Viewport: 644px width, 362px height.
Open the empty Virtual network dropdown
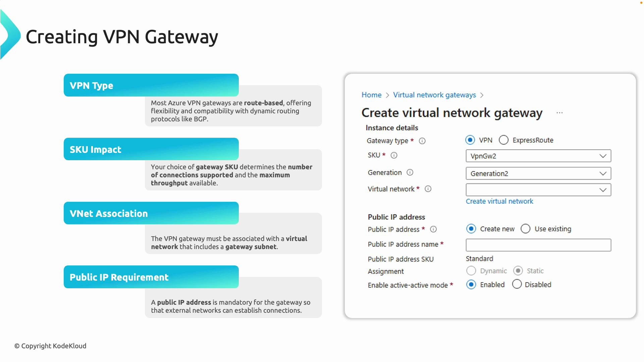tap(538, 190)
